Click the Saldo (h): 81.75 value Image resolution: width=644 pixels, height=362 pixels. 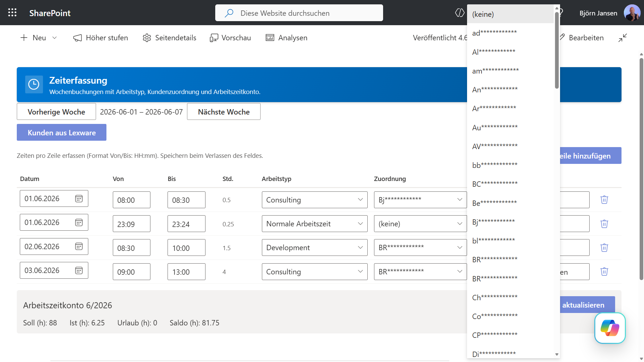(x=194, y=323)
